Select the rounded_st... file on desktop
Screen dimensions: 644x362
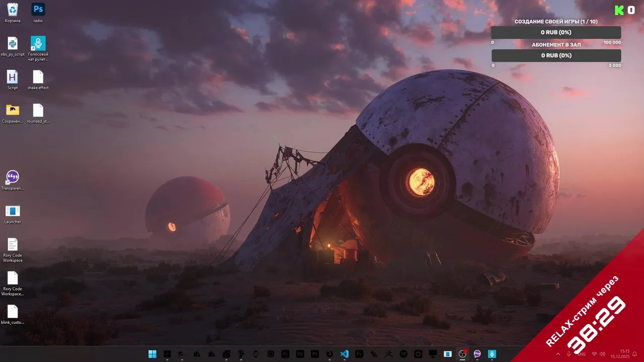point(38,114)
